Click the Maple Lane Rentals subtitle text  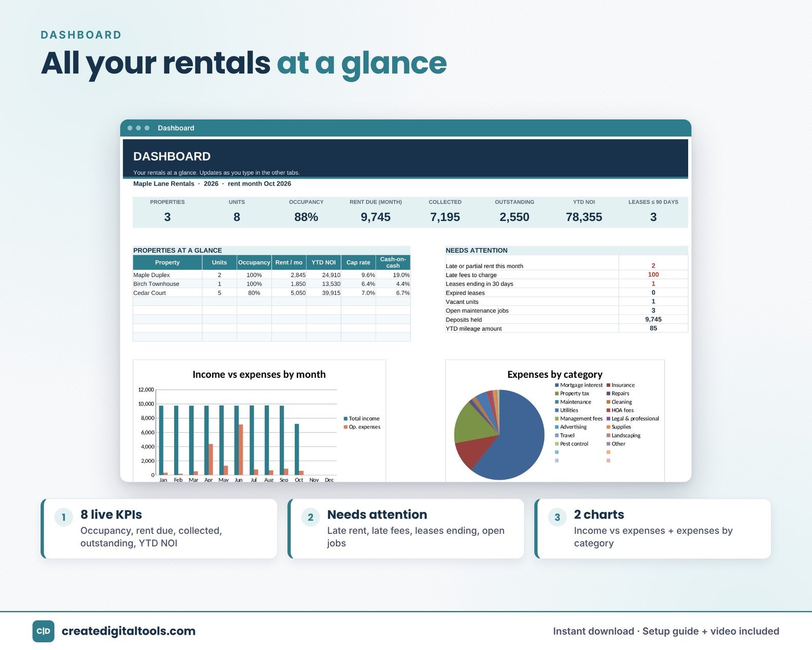(x=212, y=184)
